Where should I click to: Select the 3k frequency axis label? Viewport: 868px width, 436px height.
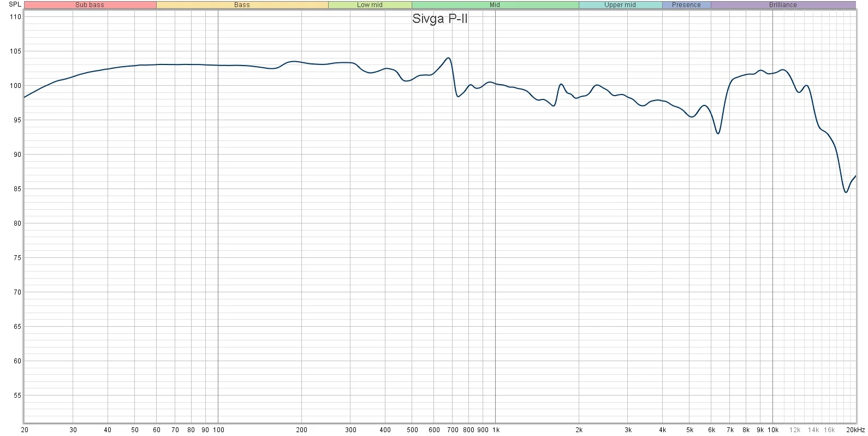click(628, 430)
